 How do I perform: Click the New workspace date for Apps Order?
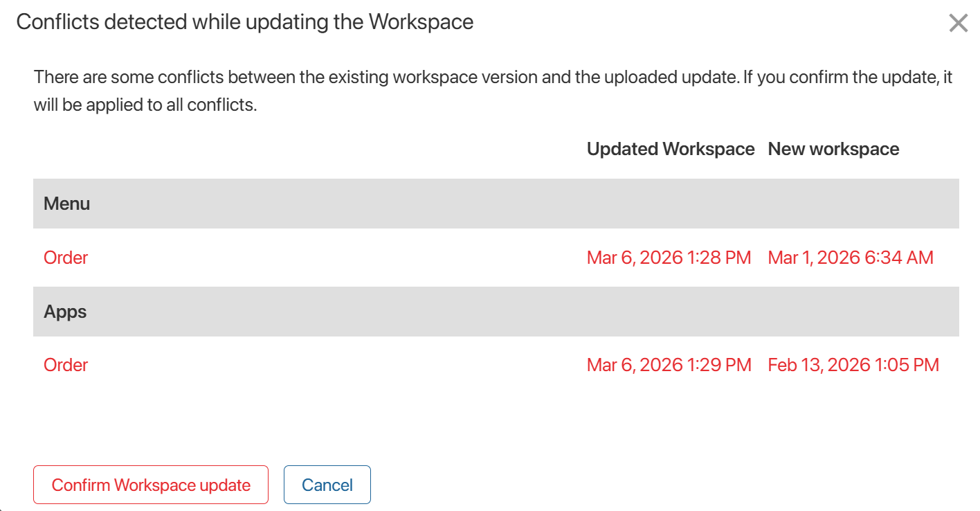853,364
